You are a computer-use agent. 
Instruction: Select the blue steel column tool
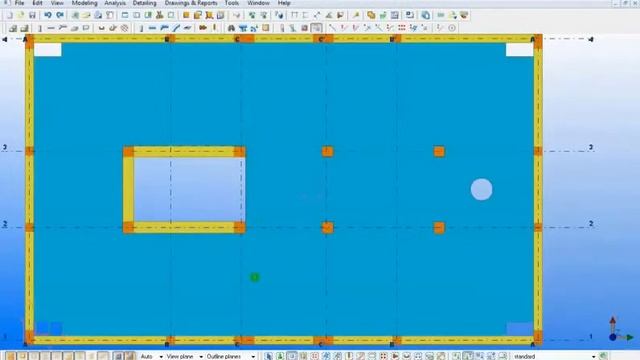141,28
